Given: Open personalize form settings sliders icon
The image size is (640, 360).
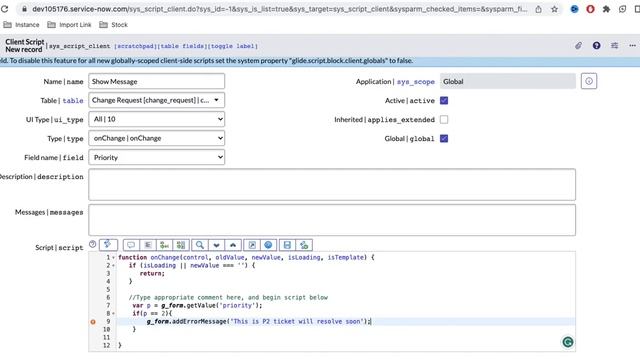Looking at the screenshot, I should 614,46.
